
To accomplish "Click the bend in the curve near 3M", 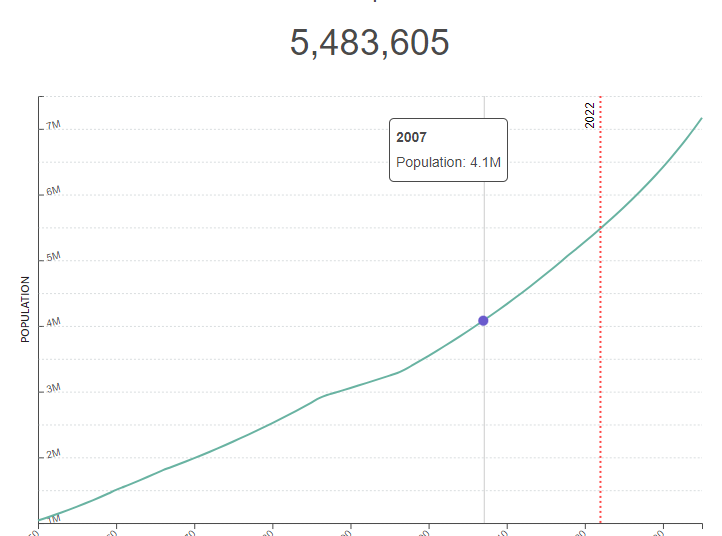I will [x=322, y=397].
